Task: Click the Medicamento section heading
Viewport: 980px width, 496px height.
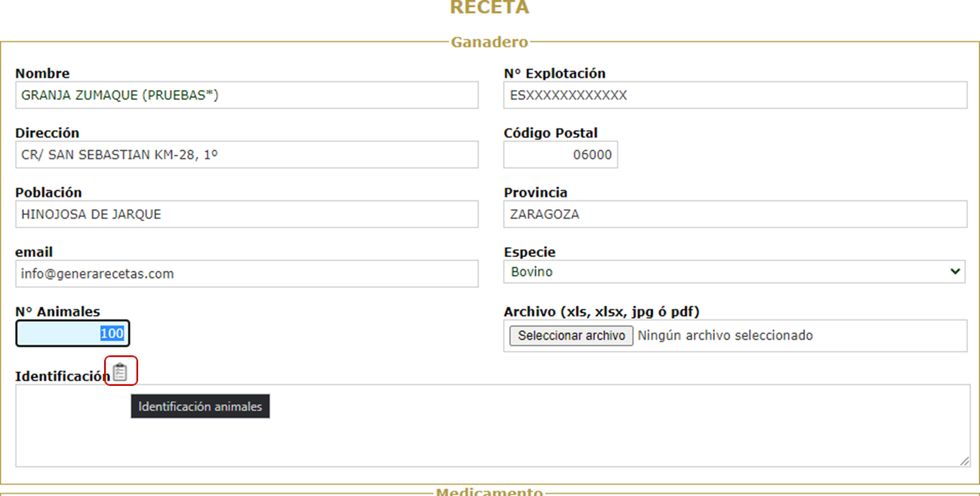Action: click(x=489, y=491)
